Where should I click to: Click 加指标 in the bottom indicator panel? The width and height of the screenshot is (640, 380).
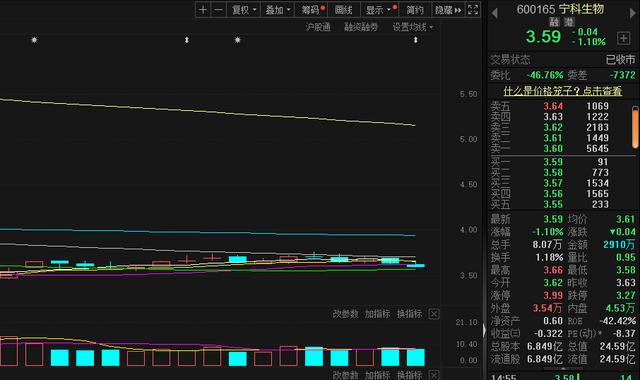378,375
